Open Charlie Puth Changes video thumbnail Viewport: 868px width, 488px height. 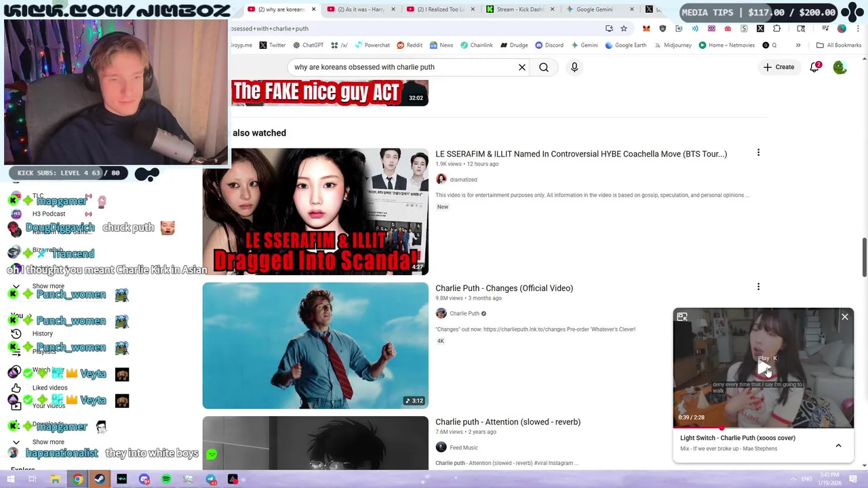click(x=315, y=346)
